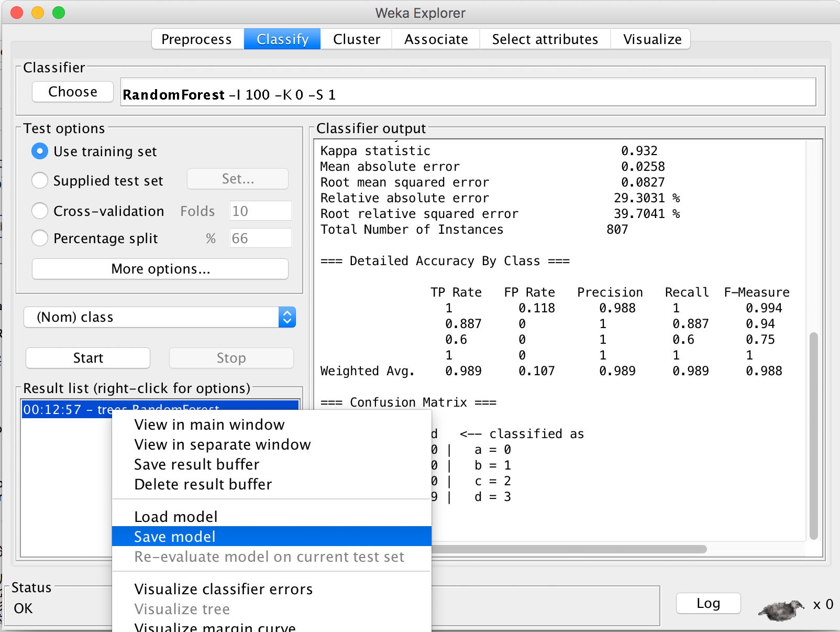The image size is (840, 632).
Task: Select Delete result buffer
Action: [272, 484]
